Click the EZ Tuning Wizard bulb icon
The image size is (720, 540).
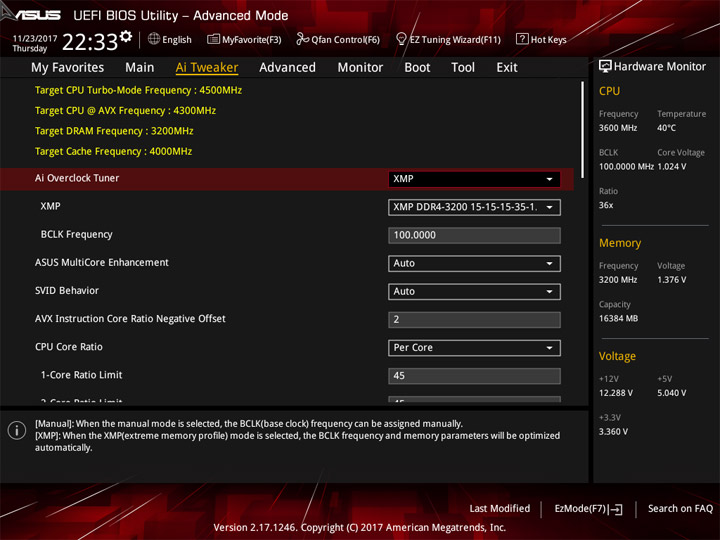pyautogui.click(x=401, y=39)
